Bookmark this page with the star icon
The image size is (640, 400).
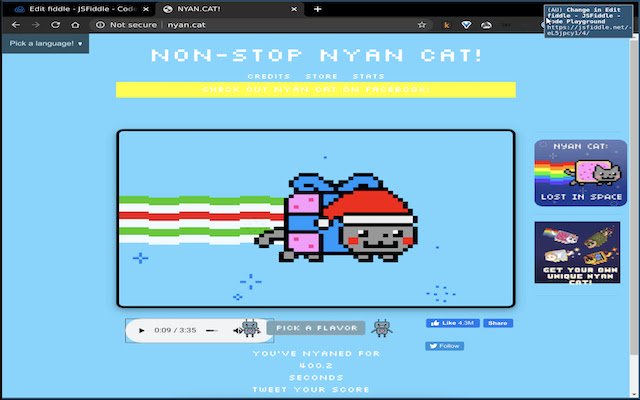[x=422, y=25]
